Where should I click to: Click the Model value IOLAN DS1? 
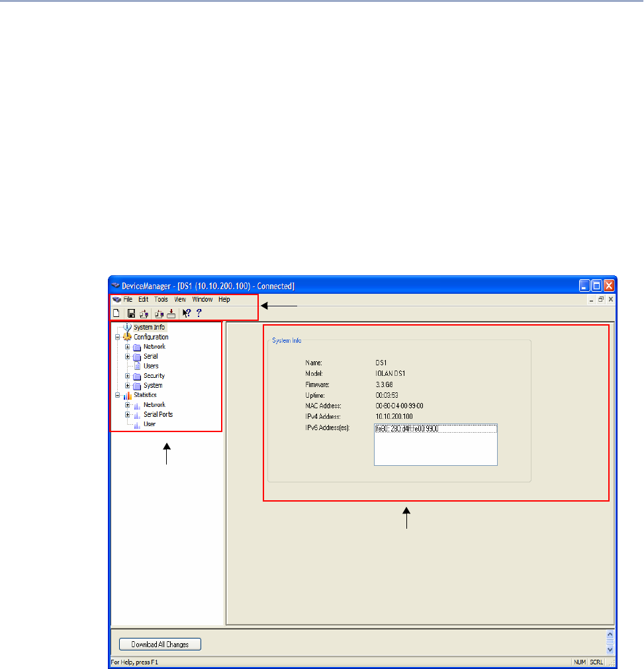click(x=391, y=373)
